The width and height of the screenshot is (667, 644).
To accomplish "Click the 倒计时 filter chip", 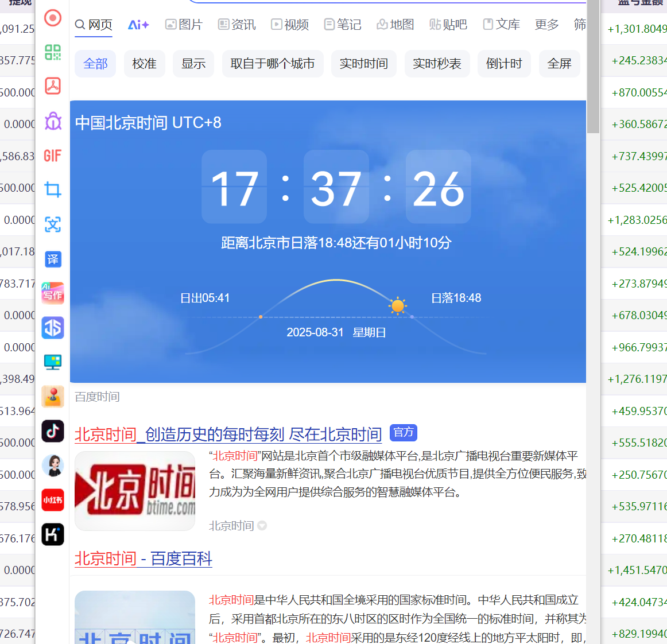I will (x=504, y=64).
